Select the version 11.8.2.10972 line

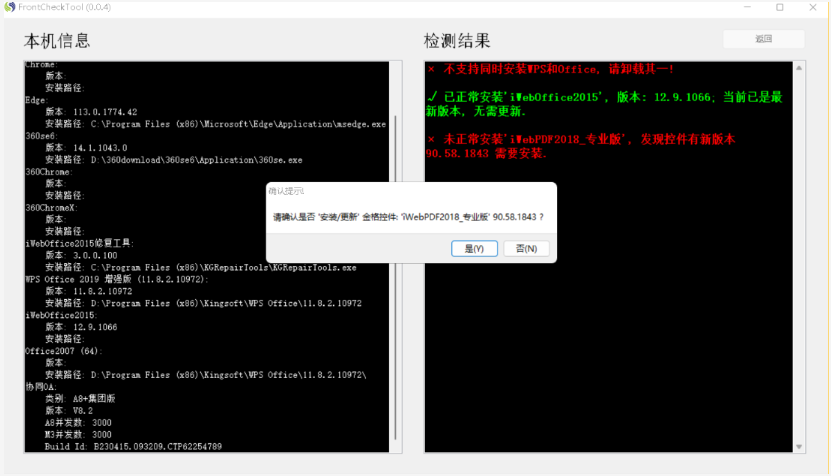tap(89, 291)
